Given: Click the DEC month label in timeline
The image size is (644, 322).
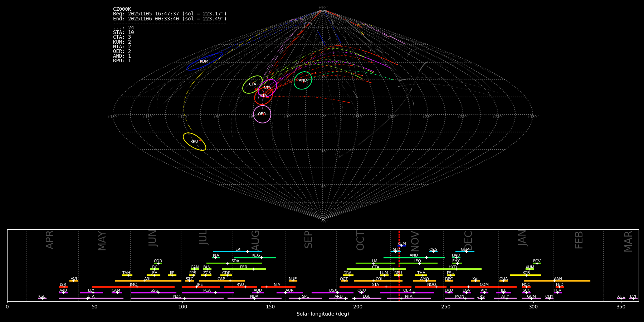Looking at the screenshot, I should pos(468,240).
